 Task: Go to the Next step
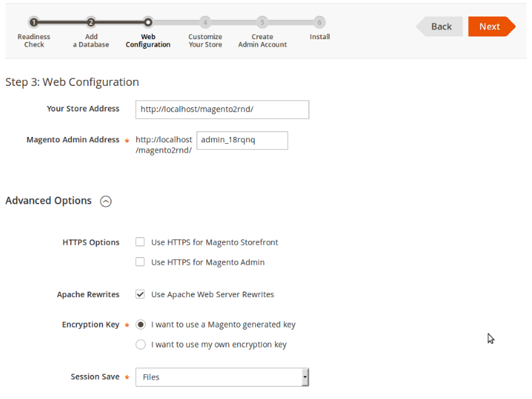click(491, 27)
